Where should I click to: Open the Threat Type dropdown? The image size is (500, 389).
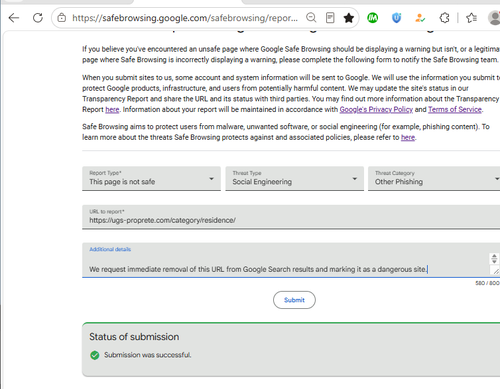294,178
